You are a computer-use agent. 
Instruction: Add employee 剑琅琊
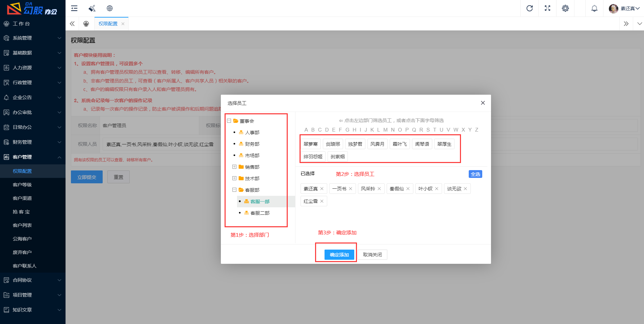(x=333, y=144)
